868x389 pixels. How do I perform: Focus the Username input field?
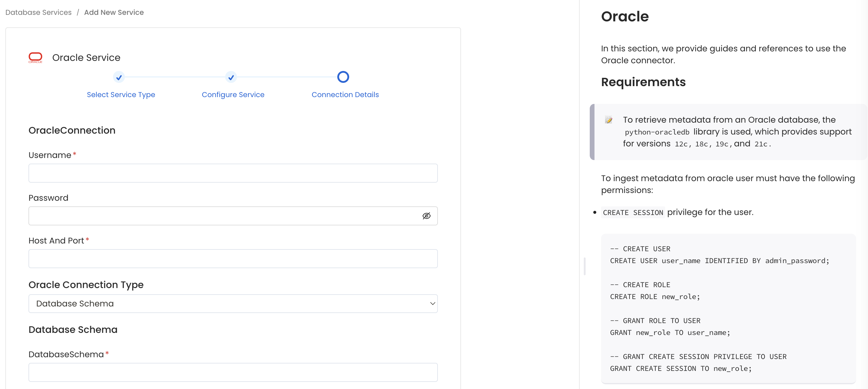[x=233, y=173]
